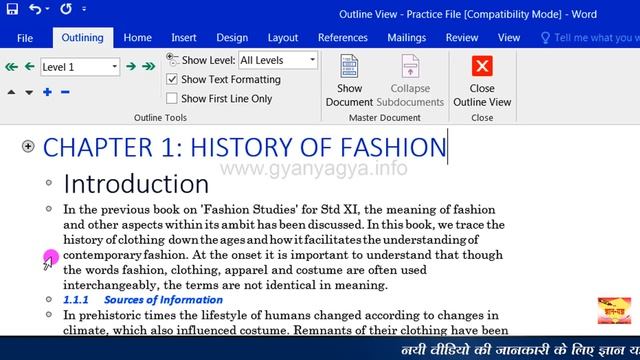Click the bullet beside 'In the previous book' paragraph
This screenshot has height=360, width=640.
pos(49,209)
